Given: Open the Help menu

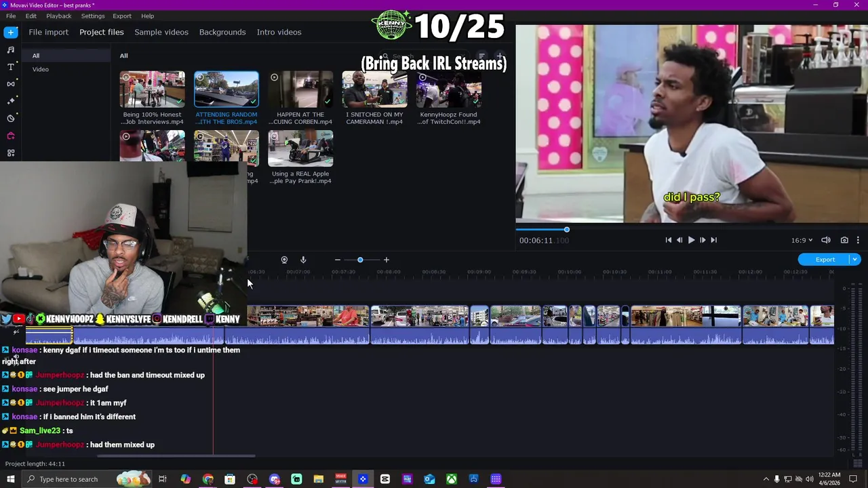Looking at the screenshot, I should pos(147,16).
